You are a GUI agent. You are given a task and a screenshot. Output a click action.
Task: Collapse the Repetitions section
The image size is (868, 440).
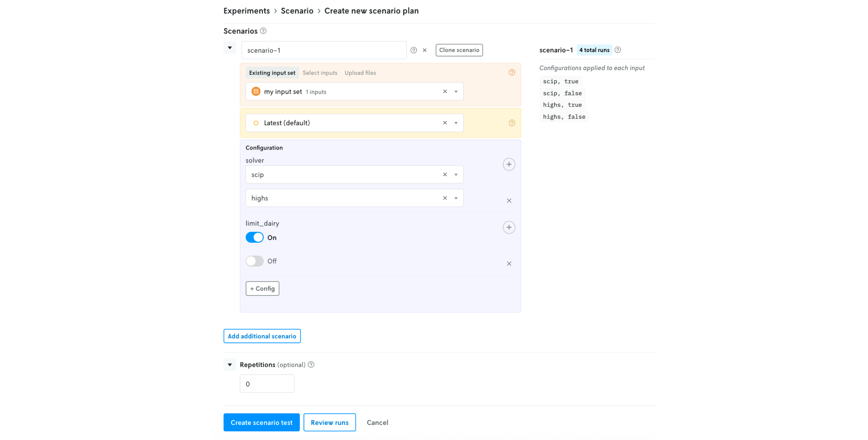[x=229, y=365]
